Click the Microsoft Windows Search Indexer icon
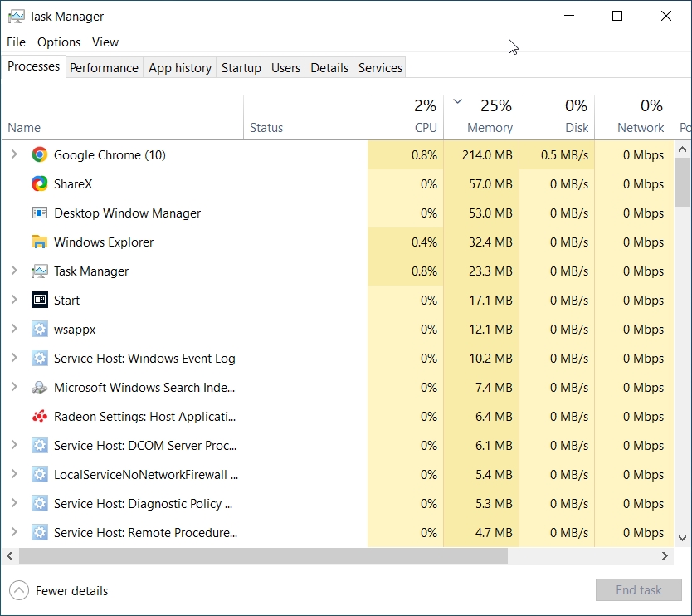The width and height of the screenshot is (692, 616). [38, 387]
